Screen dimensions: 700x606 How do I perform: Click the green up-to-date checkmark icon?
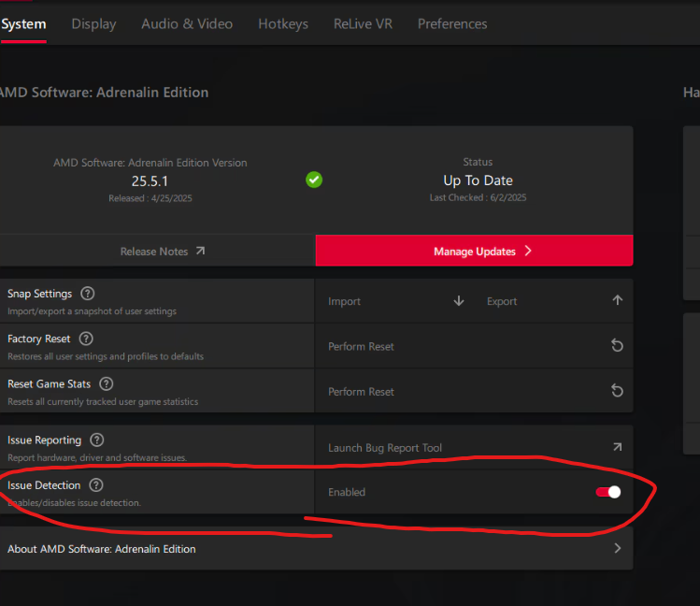coord(314,180)
